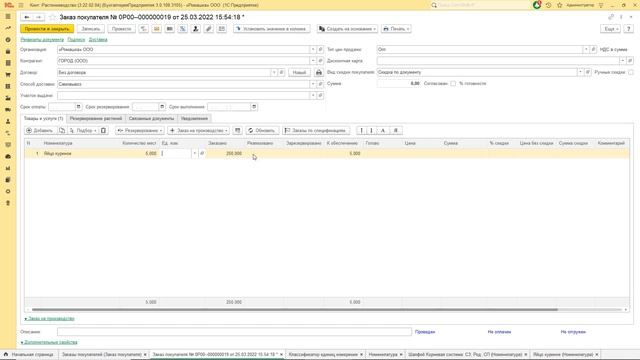Click the yellow 'Провести и закрыть' button
Screen dimensions: 640x360
tap(47, 29)
